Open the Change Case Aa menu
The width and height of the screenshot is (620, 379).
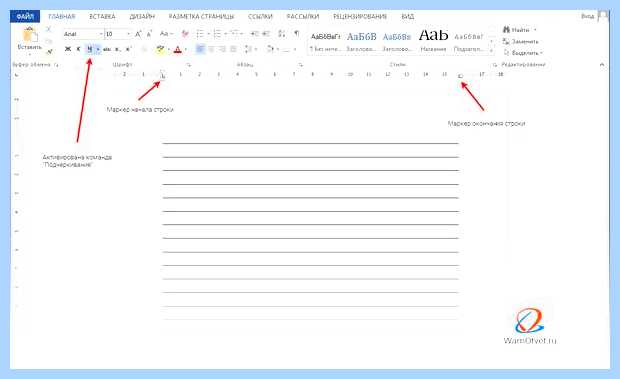pos(166,34)
